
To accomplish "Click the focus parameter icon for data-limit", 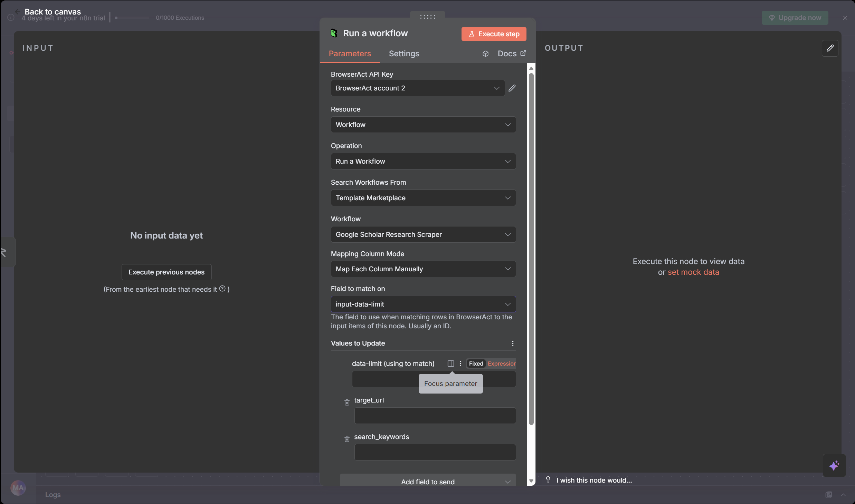I will (x=450, y=364).
